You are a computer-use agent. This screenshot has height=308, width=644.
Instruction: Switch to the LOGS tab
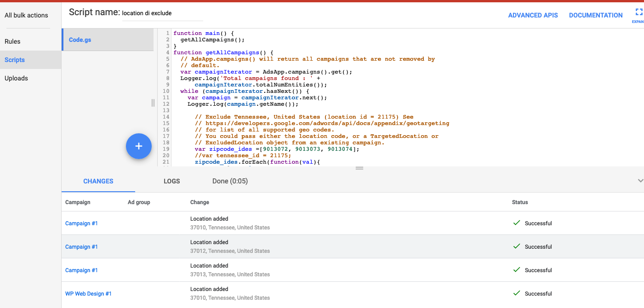point(171,181)
